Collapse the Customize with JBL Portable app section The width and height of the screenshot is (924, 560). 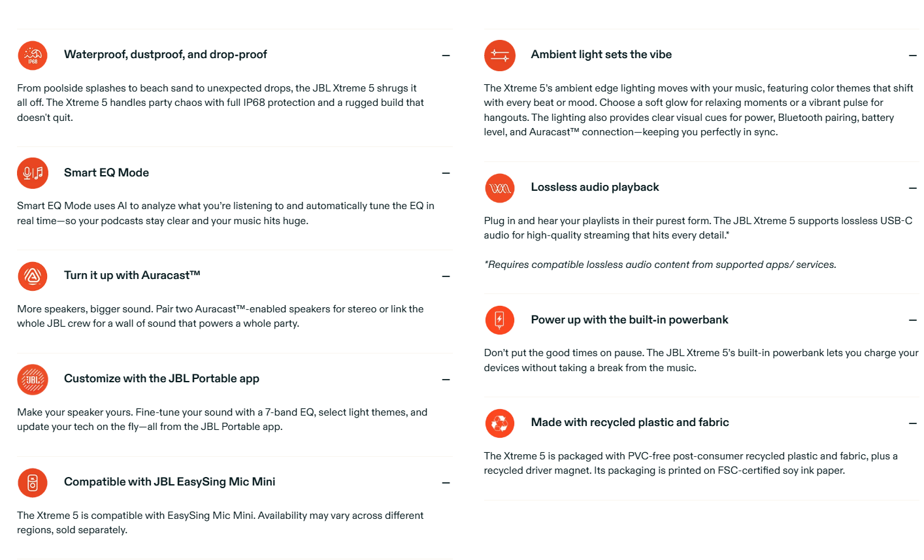coord(446,380)
